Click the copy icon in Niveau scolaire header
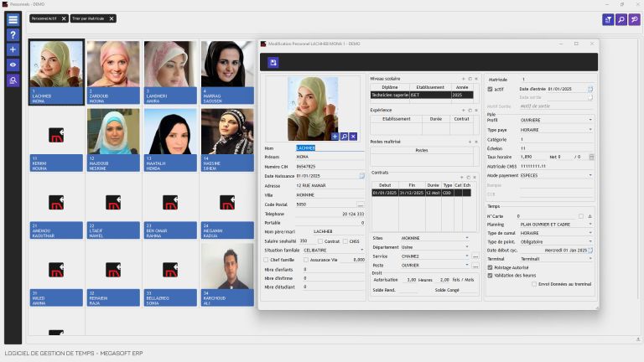 [470, 79]
